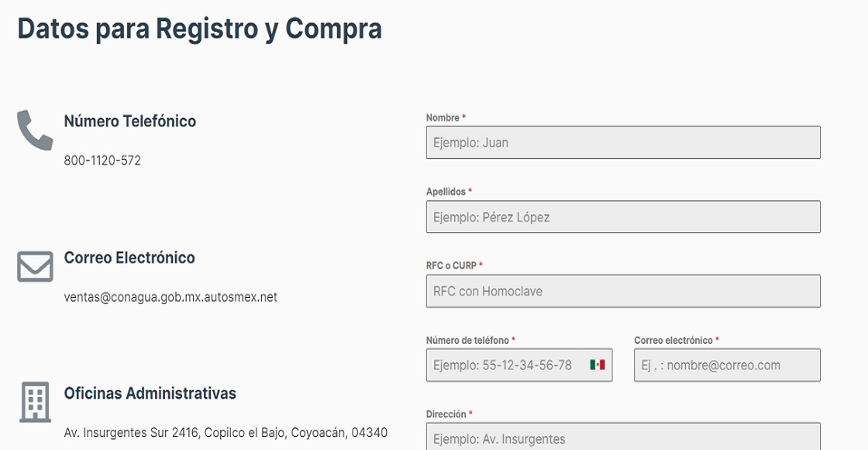
Task: Click the Apellidos field label
Action: 446,192
